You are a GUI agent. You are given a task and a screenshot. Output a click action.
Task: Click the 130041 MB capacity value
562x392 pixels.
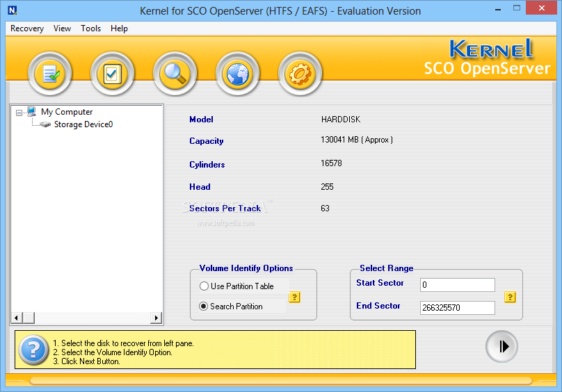(357, 140)
